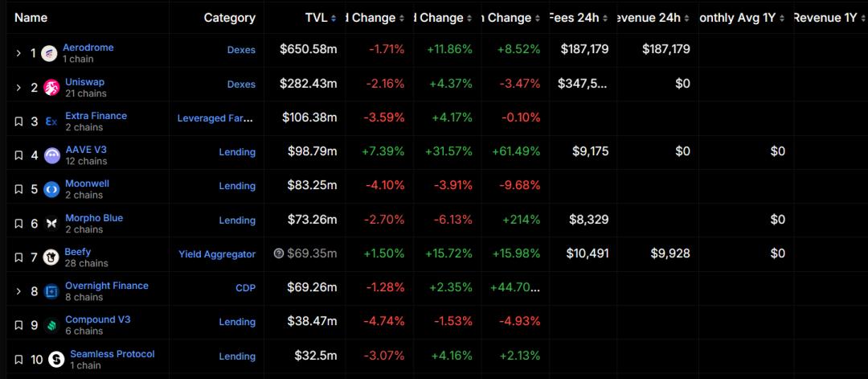Click the Morpho Blue butterfly logo
868x379 pixels.
coord(51,223)
